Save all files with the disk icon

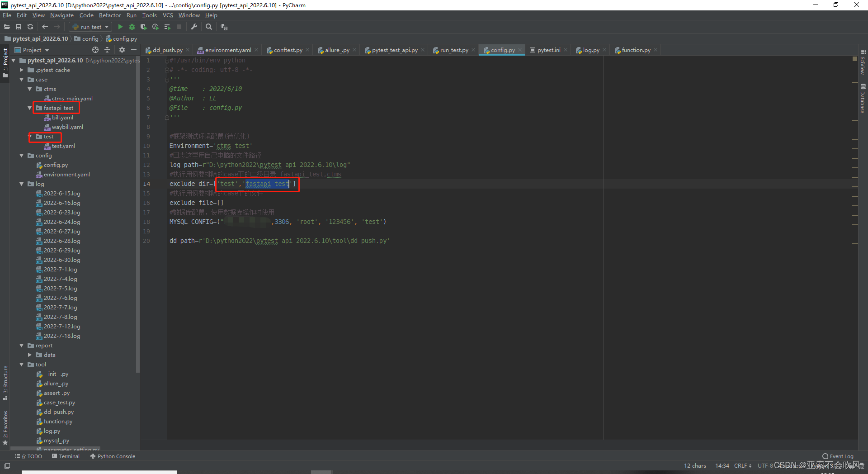19,27
